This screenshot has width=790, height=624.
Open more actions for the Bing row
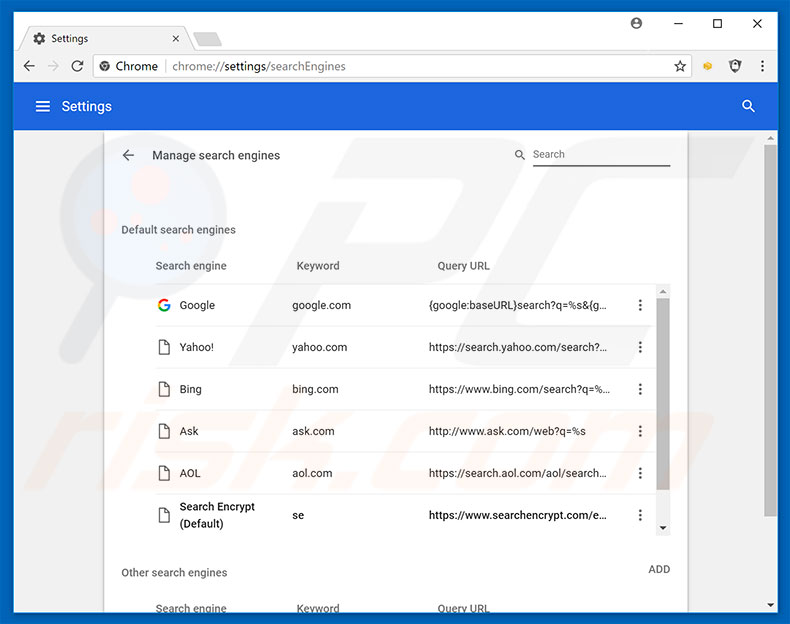coord(640,389)
